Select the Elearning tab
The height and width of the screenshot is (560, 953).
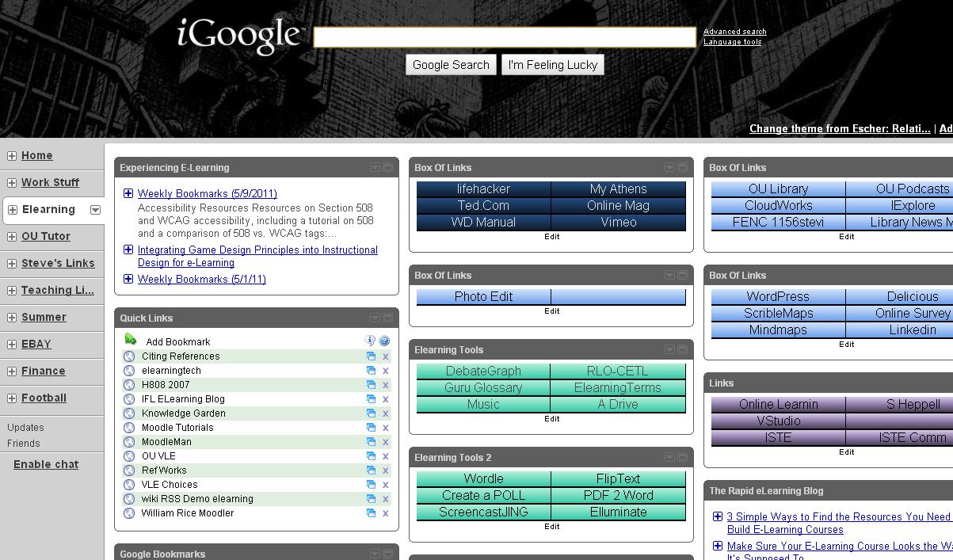48,209
